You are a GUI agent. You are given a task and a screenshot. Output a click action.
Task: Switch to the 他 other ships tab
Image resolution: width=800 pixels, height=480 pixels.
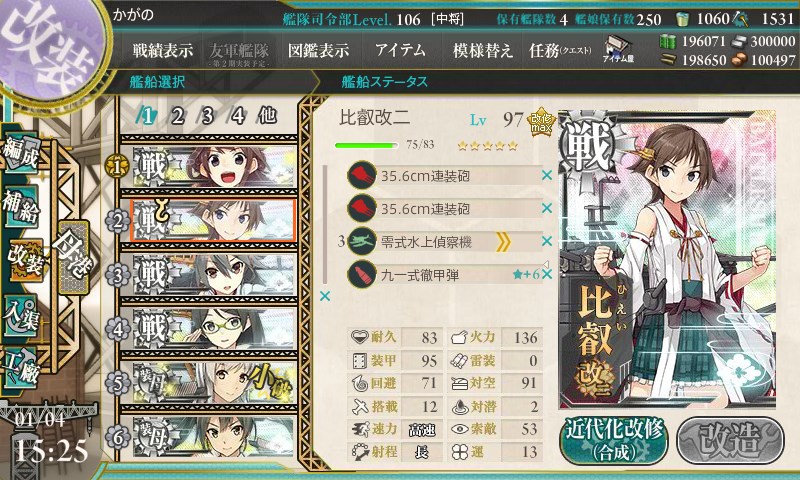(x=267, y=116)
